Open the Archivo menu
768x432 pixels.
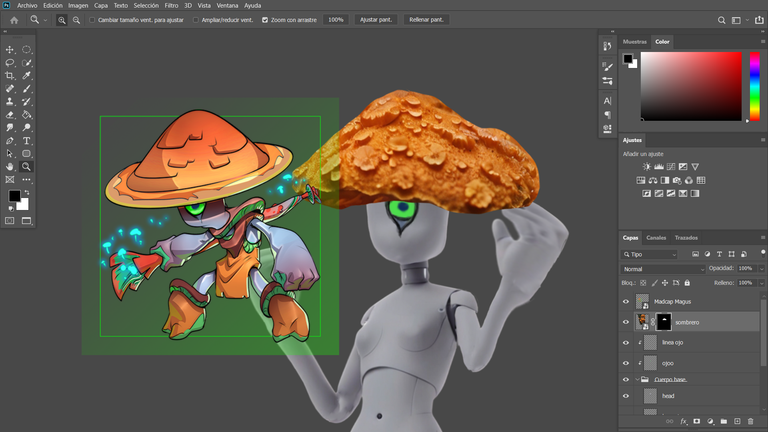tap(27, 5)
